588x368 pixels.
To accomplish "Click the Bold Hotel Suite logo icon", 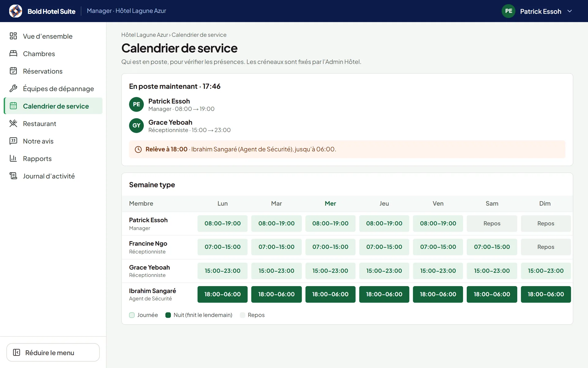I will click(16, 11).
